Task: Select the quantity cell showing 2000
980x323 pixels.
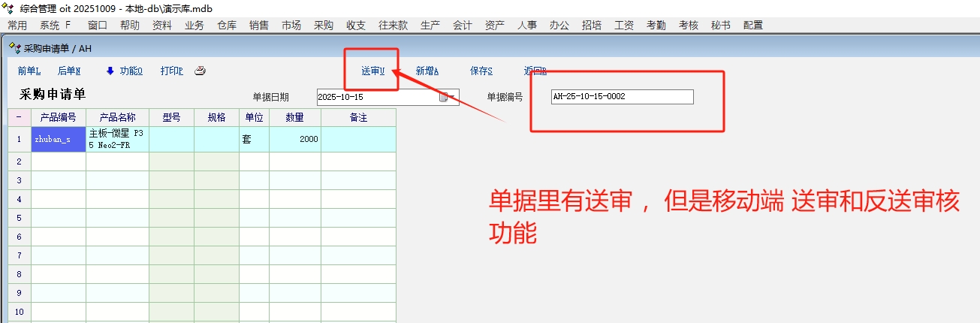Action: [294, 139]
